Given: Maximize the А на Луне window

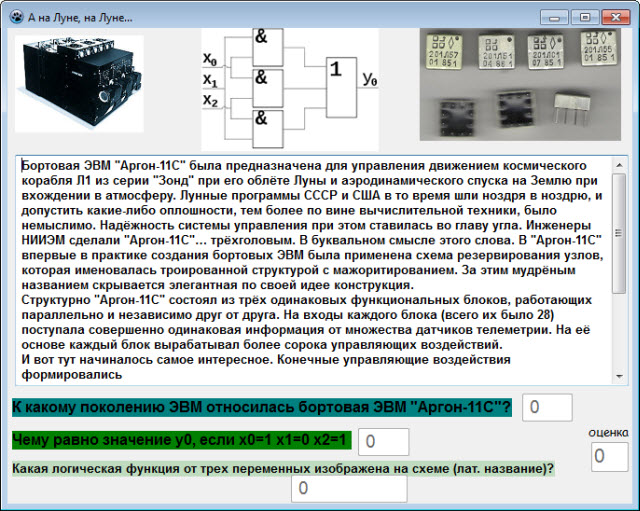Looking at the screenshot, I should pos(583,17).
